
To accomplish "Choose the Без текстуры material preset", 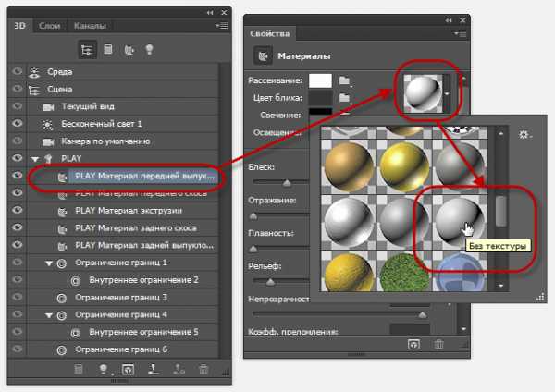I will pyautogui.click(x=459, y=222).
